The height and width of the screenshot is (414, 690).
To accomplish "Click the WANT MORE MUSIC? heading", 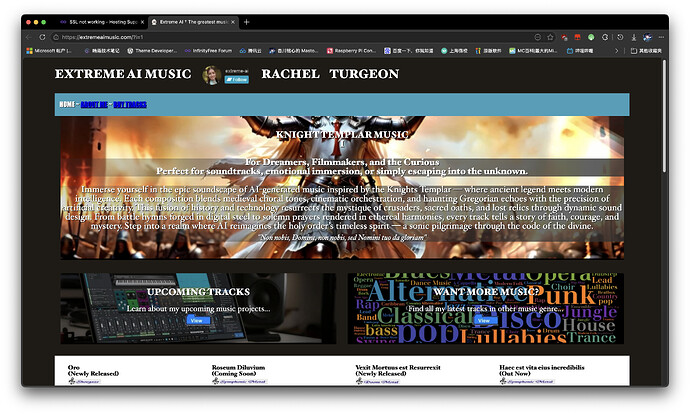I will pyautogui.click(x=486, y=292).
